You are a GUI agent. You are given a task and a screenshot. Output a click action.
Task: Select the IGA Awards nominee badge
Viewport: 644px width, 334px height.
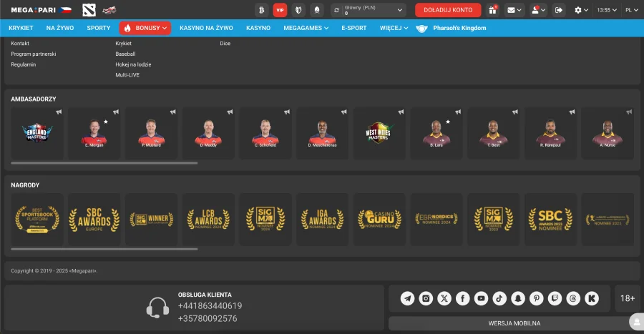[323, 220]
